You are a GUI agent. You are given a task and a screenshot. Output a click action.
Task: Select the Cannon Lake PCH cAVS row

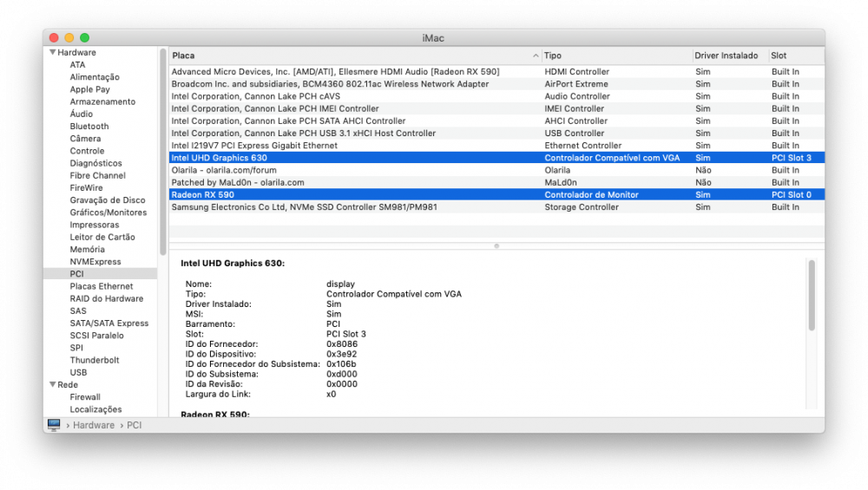point(496,96)
